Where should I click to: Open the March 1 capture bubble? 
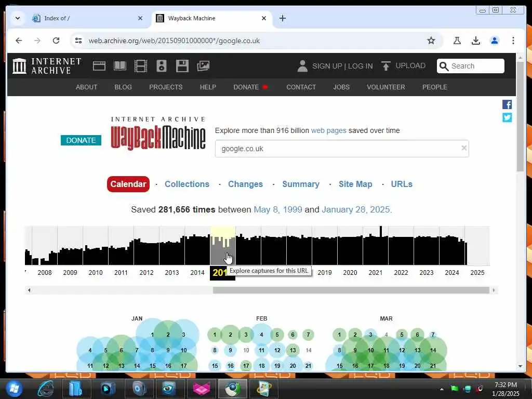[x=339, y=335]
